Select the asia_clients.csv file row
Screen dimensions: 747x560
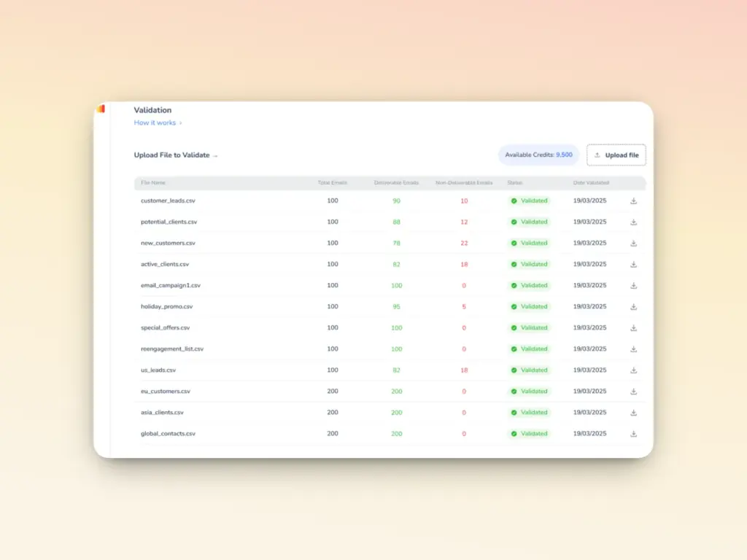pos(163,412)
